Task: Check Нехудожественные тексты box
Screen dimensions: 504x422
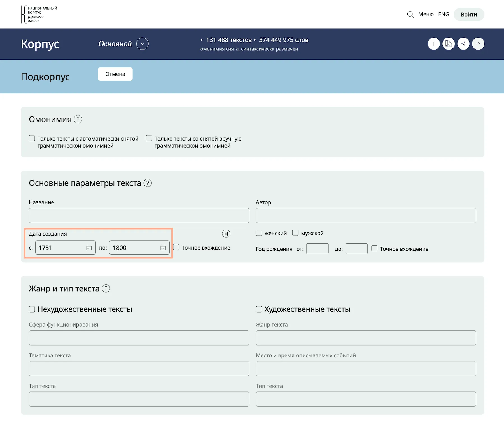Action: point(32,309)
